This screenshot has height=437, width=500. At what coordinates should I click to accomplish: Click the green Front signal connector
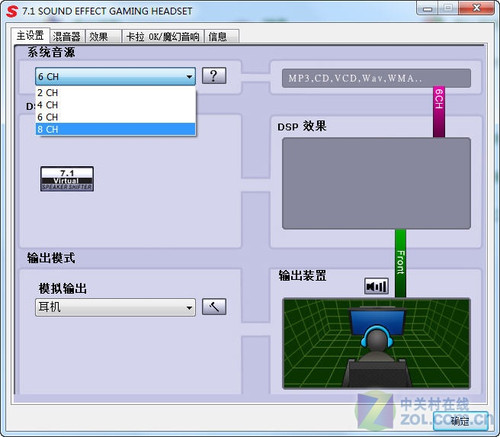tap(400, 263)
